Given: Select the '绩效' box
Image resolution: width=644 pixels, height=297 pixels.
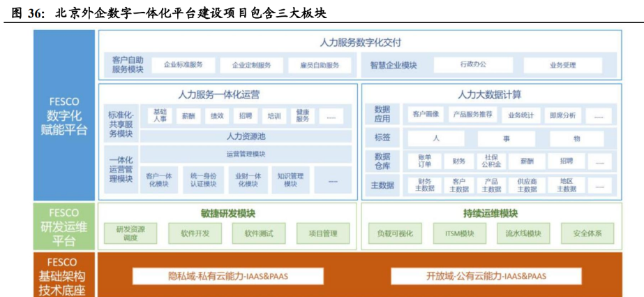Looking at the screenshot, I should (x=217, y=116).
